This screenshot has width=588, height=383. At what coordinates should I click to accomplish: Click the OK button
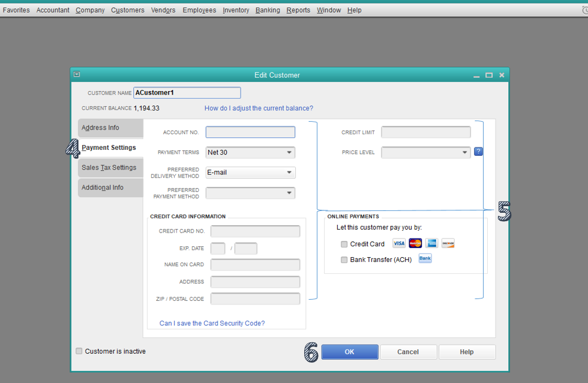pos(349,352)
